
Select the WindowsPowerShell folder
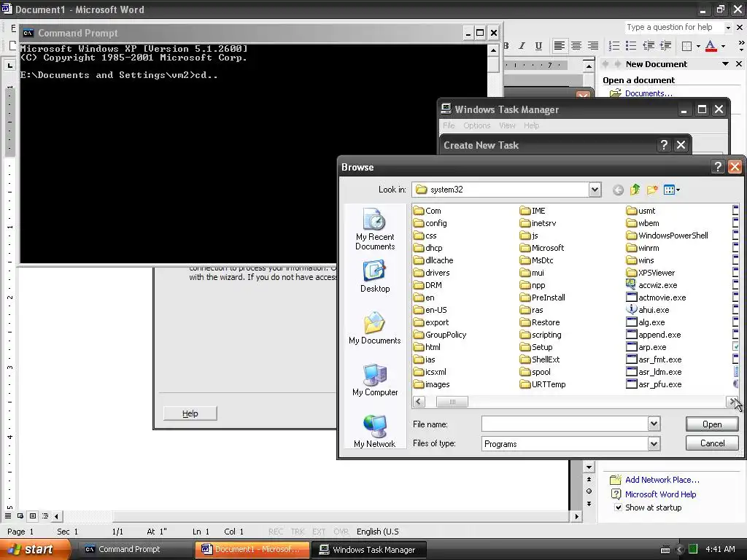click(x=667, y=236)
